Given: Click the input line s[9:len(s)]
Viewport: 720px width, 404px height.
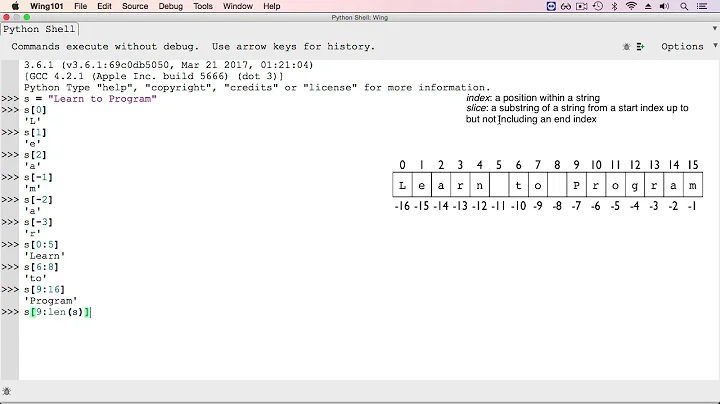Looking at the screenshot, I should click(x=57, y=312).
